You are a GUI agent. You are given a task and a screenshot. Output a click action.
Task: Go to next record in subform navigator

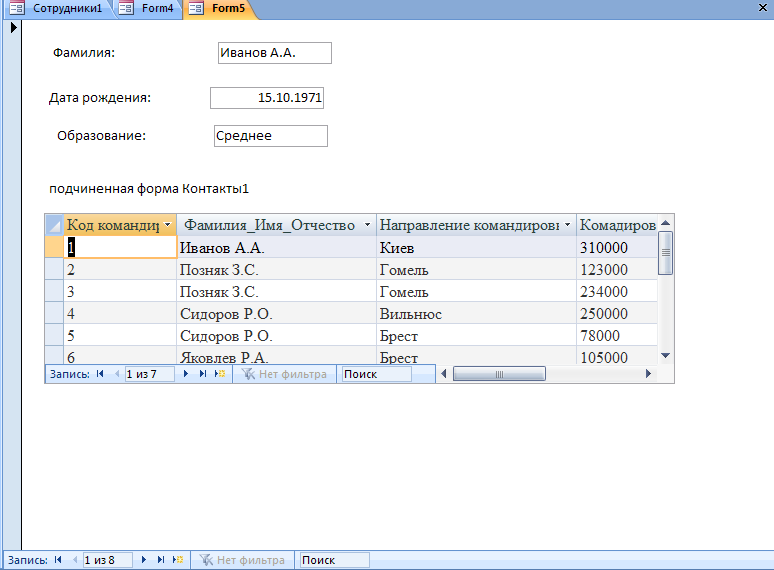click(186, 374)
